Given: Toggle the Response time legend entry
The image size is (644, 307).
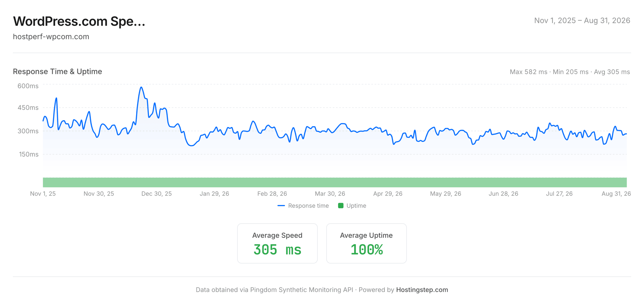Looking at the screenshot, I should click(x=303, y=206).
